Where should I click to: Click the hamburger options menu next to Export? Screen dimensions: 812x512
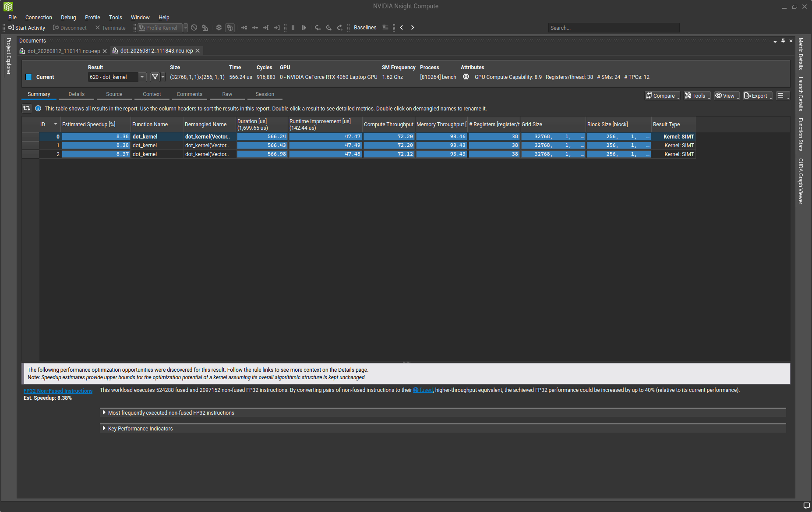click(x=783, y=96)
